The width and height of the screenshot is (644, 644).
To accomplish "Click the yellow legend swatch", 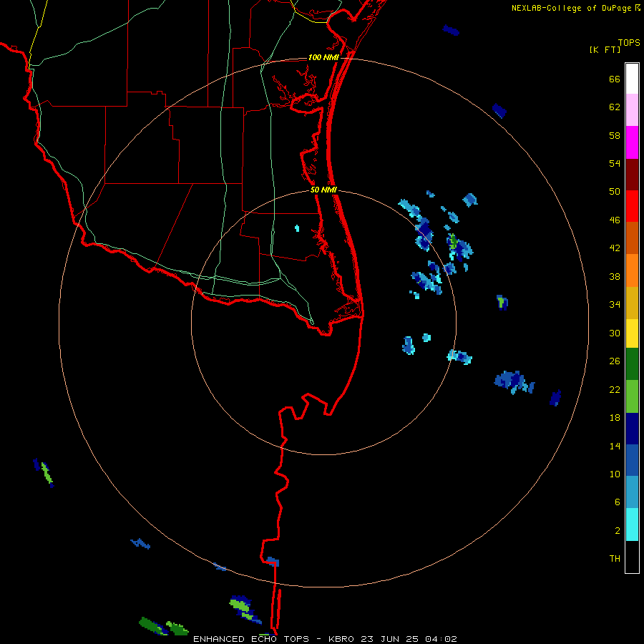I will [x=632, y=333].
